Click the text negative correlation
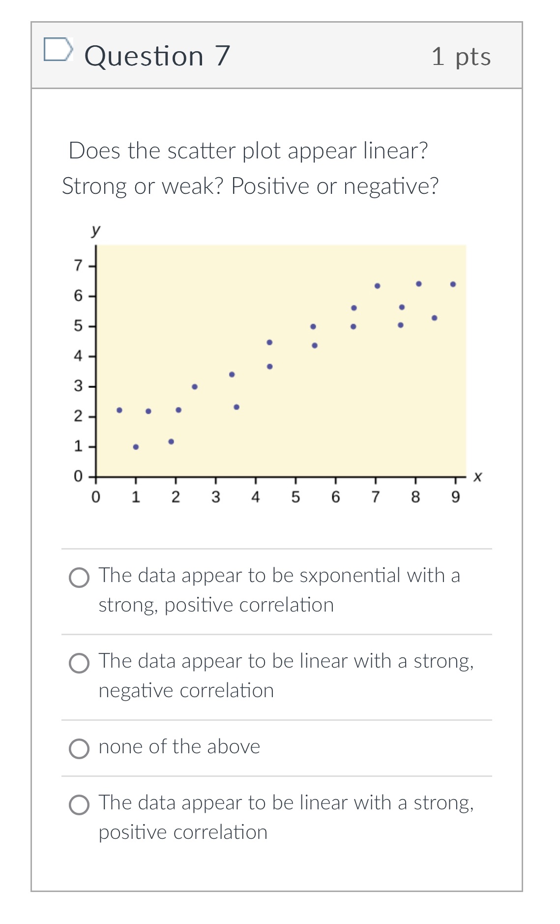560x924 pixels. tap(186, 690)
